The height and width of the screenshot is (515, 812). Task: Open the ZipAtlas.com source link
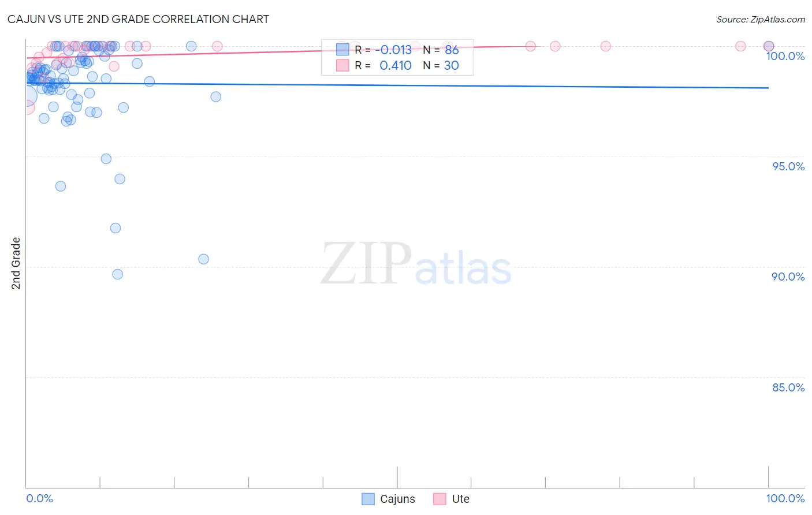761,19
